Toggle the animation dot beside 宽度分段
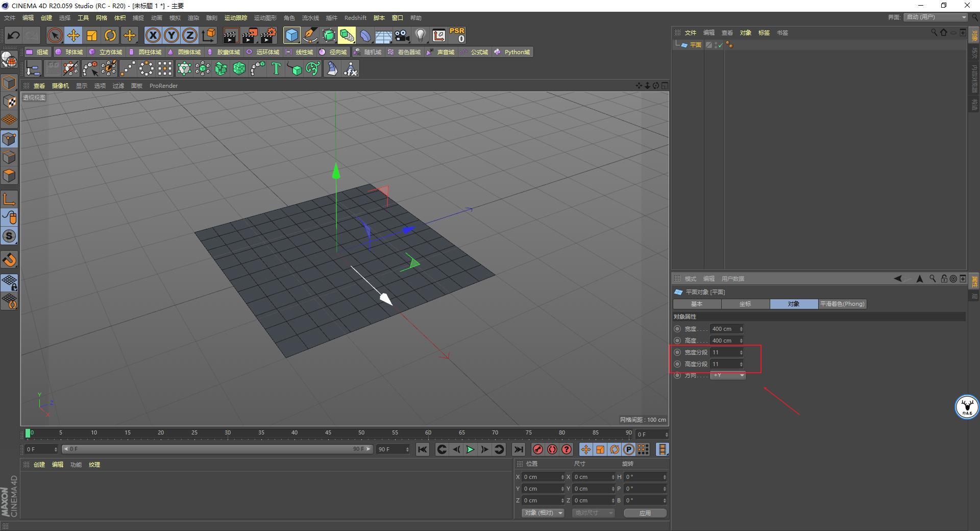Viewport: 980px width, 531px height. [x=677, y=352]
